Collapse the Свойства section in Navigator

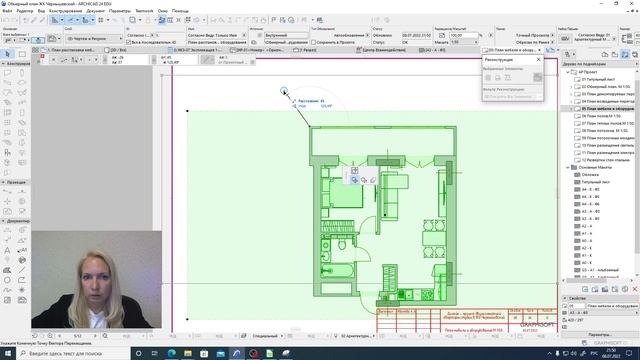click(565, 298)
